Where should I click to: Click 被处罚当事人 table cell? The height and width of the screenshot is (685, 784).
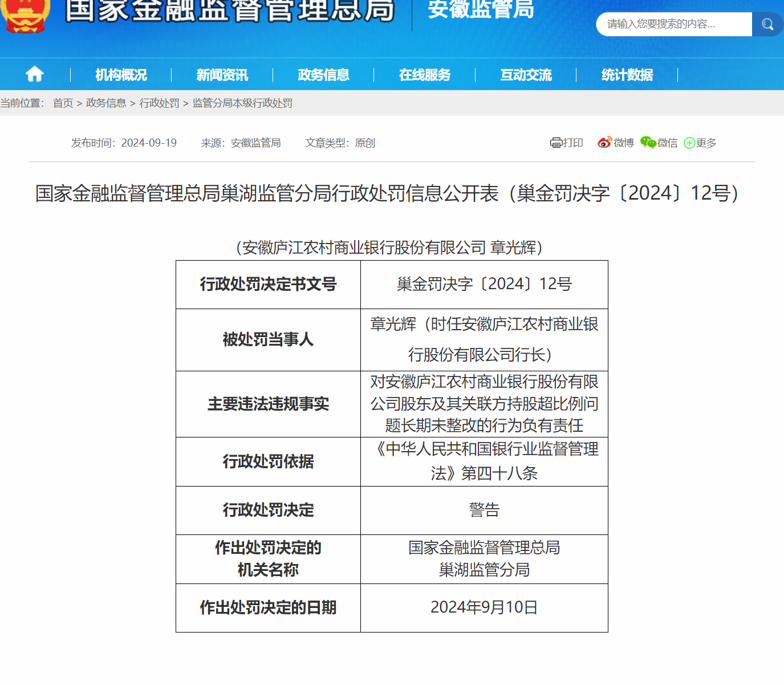[268, 340]
